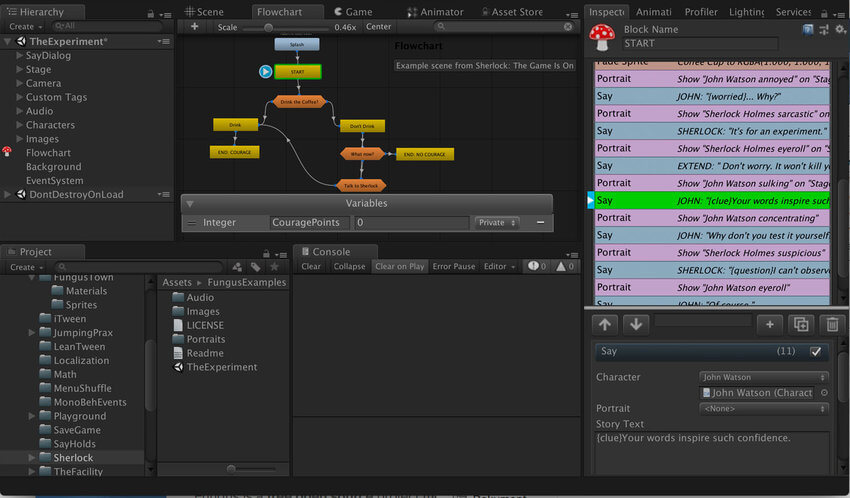Execute START block with blue play icon
The height and width of the screenshot is (498, 850).
[265, 72]
